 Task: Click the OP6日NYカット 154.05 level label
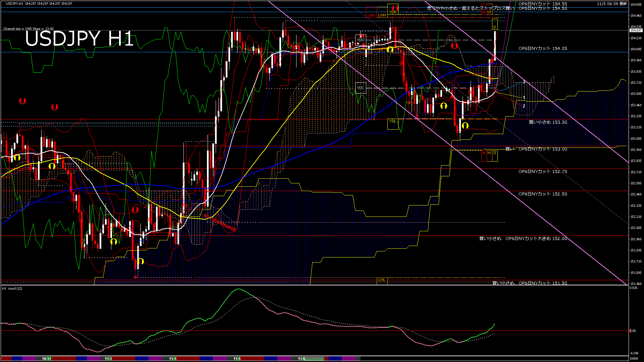pos(543,49)
